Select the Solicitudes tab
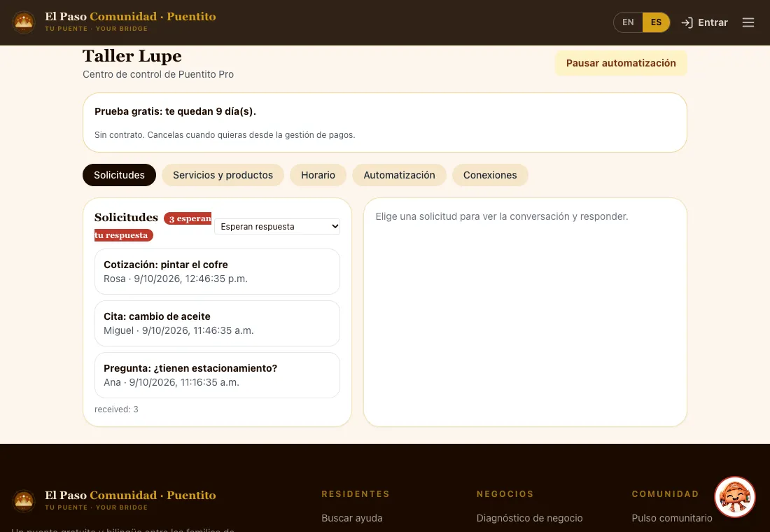Viewport: 770px width, 532px height. coord(119,175)
